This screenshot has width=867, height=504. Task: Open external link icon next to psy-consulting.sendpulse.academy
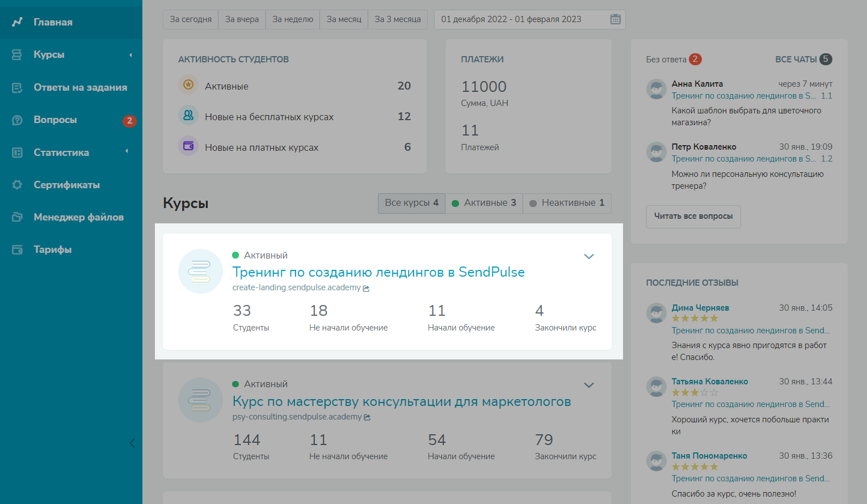367,417
